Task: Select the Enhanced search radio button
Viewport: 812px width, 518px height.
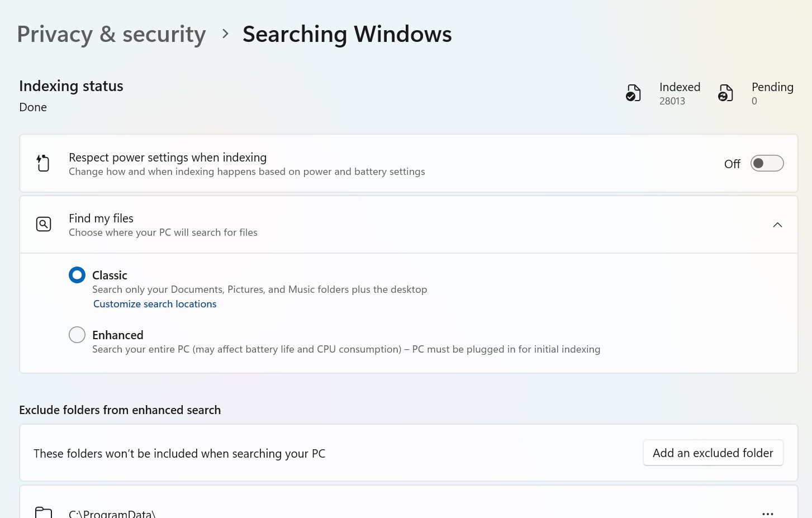Action: [77, 335]
